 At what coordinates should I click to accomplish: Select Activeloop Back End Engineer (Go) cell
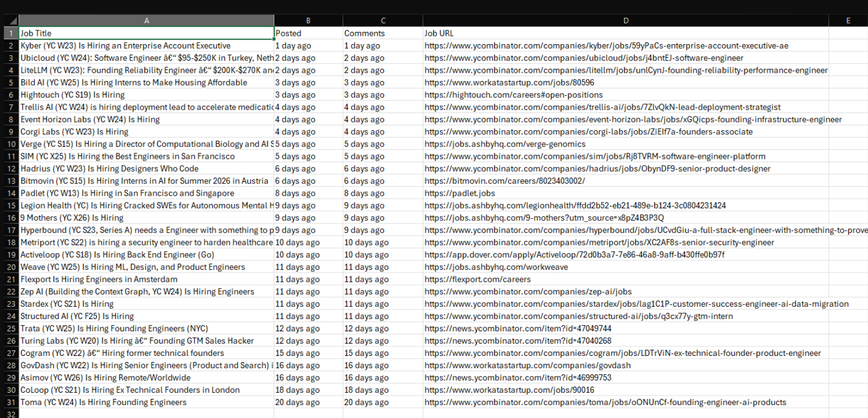point(147,255)
